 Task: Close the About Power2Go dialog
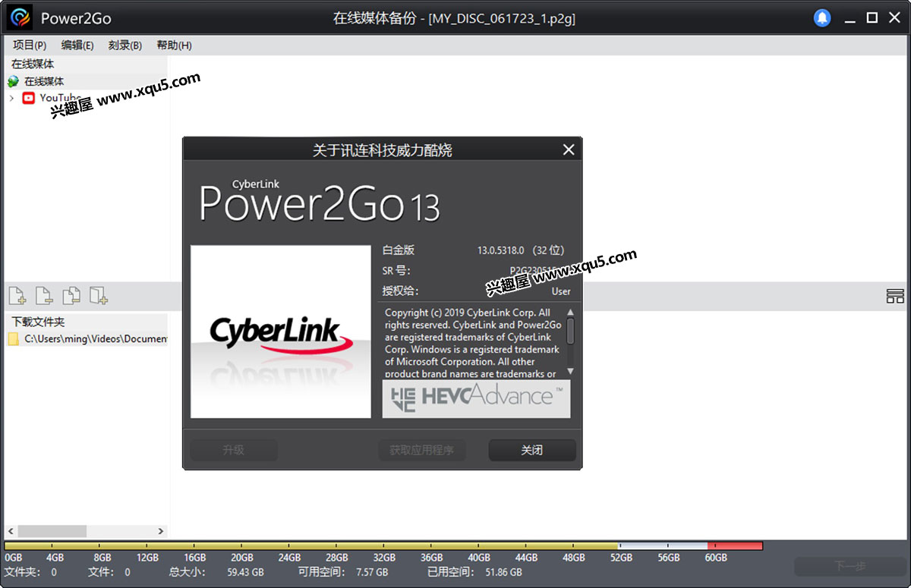click(568, 149)
